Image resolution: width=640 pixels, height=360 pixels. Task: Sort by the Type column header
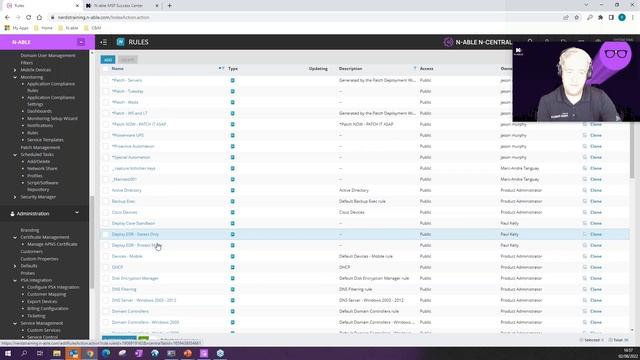[233, 69]
